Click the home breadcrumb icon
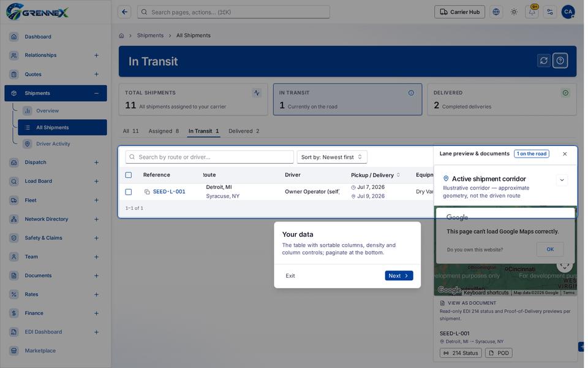Screen dimensions: 588x368 tap(121, 36)
